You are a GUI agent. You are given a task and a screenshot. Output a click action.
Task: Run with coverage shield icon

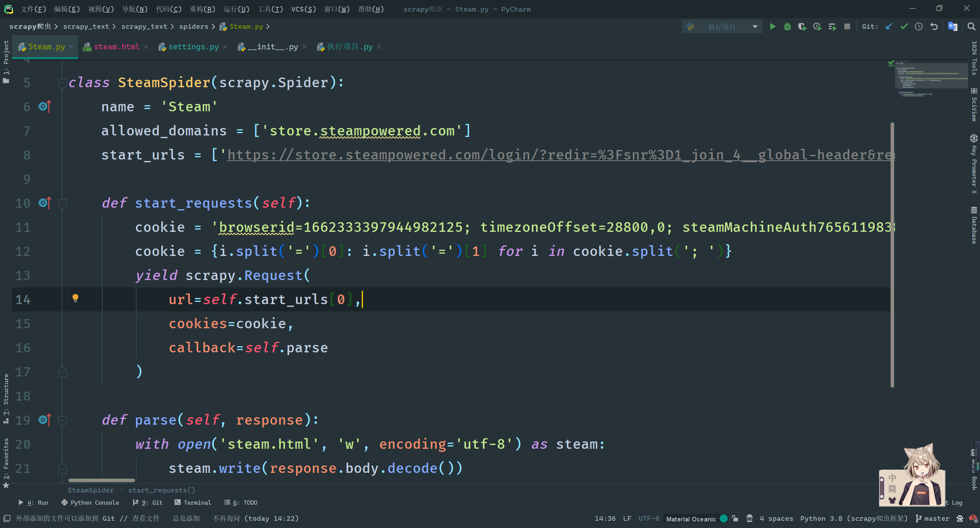click(x=802, y=26)
